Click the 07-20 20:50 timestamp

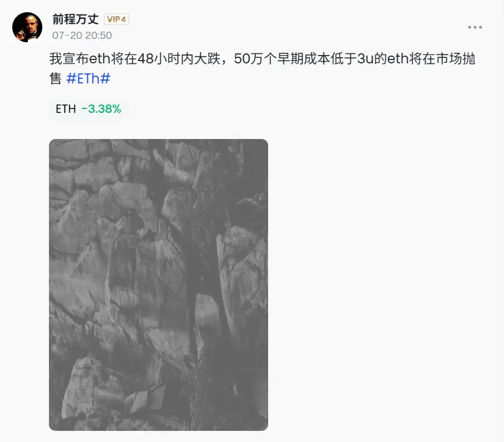click(x=82, y=36)
